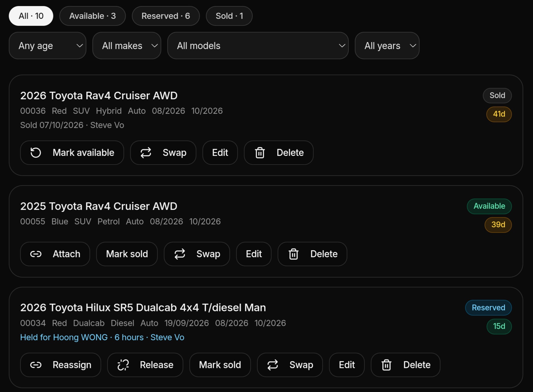Image resolution: width=533 pixels, height=392 pixels.
Task: Click trash icon on 2026 Rav4 card
Action: click(x=260, y=153)
